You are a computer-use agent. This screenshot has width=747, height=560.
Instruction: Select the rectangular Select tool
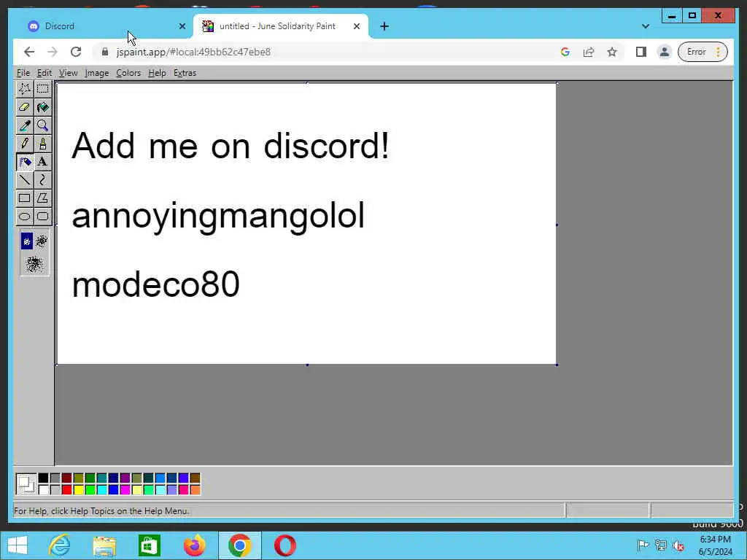click(x=43, y=89)
